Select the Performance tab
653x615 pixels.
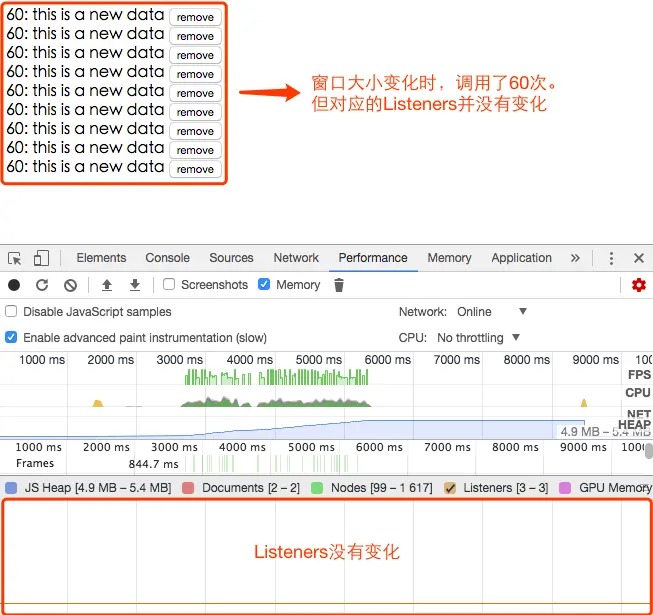[x=373, y=258]
